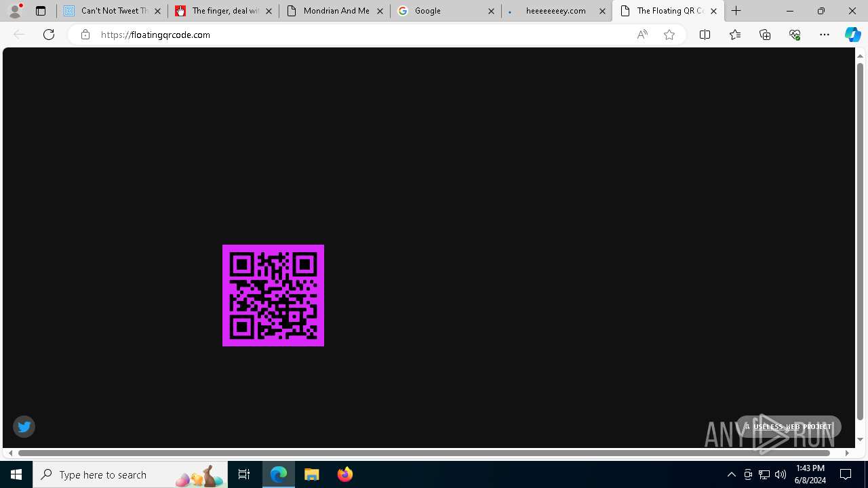This screenshot has width=868, height=488.
Task: Click the horizontal scrollbar left arrow
Action: pyautogui.click(x=10, y=453)
